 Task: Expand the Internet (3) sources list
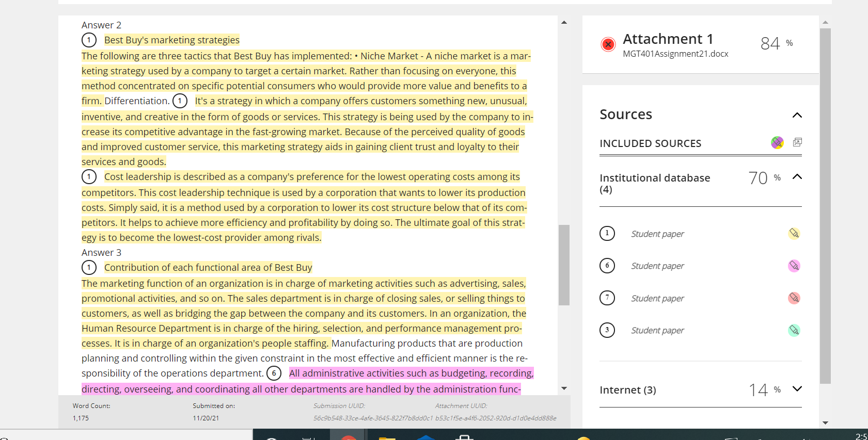[797, 389]
